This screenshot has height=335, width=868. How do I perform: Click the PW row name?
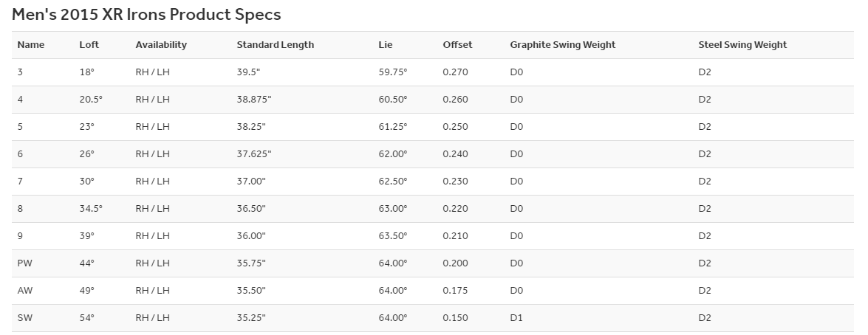(x=25, y=263)
